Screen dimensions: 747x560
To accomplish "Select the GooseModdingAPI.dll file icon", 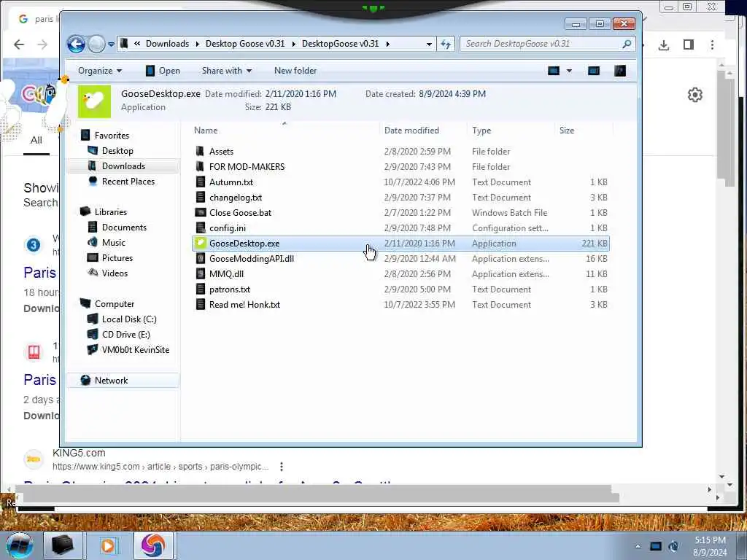I will click(x=201, y=259).
